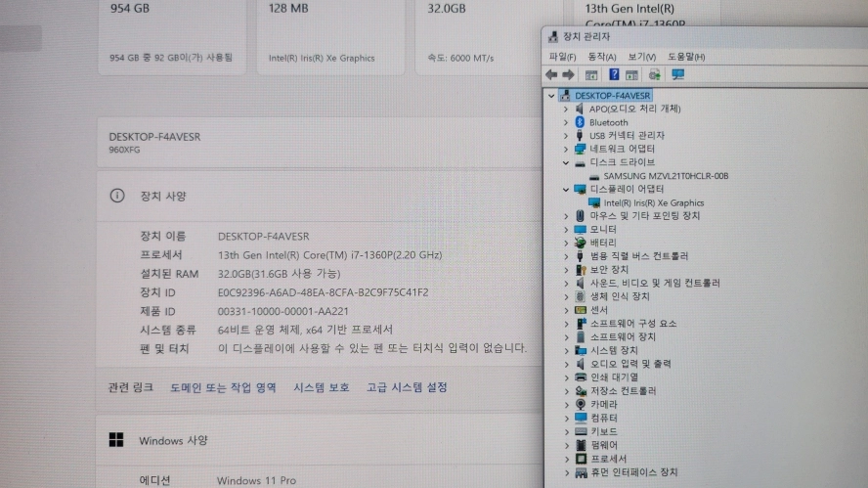Collapse the 디스크 드라이브 node
The height and width of the screenshot is (488, 868).
pyautogui.click(x=566, y=162)
